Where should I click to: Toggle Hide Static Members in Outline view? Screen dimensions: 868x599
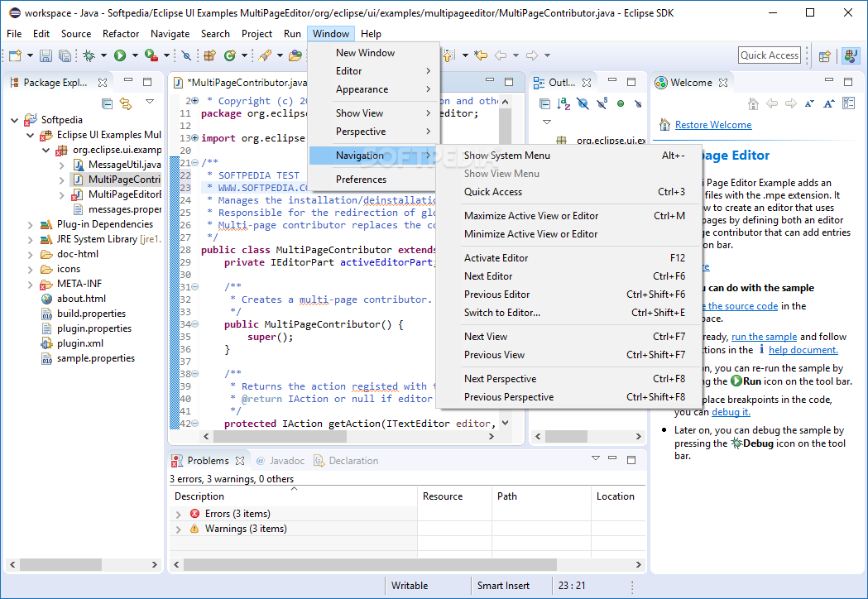pyautogui.click(x=602, y=103)
